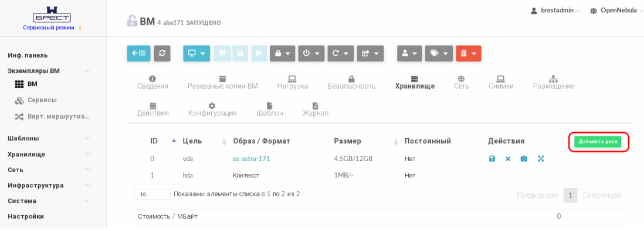Open the os-astra-171 image link
This screenshot has width=644, height=231.
[x=252, y=159]
